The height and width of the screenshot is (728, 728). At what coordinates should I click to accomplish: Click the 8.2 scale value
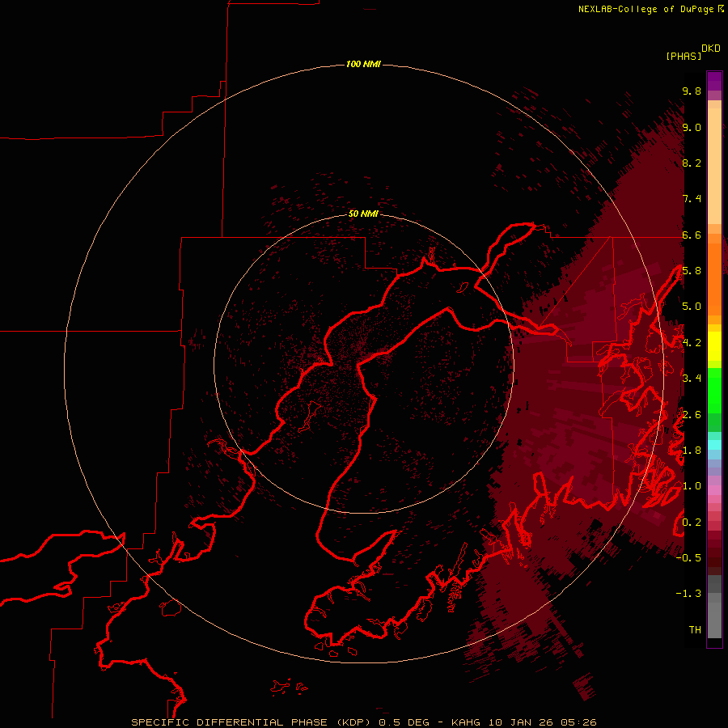coord(692,163)
